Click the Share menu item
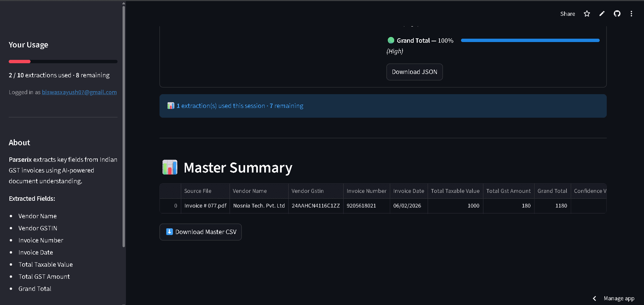This screenshot has height=305, width=644. [567, 14]
